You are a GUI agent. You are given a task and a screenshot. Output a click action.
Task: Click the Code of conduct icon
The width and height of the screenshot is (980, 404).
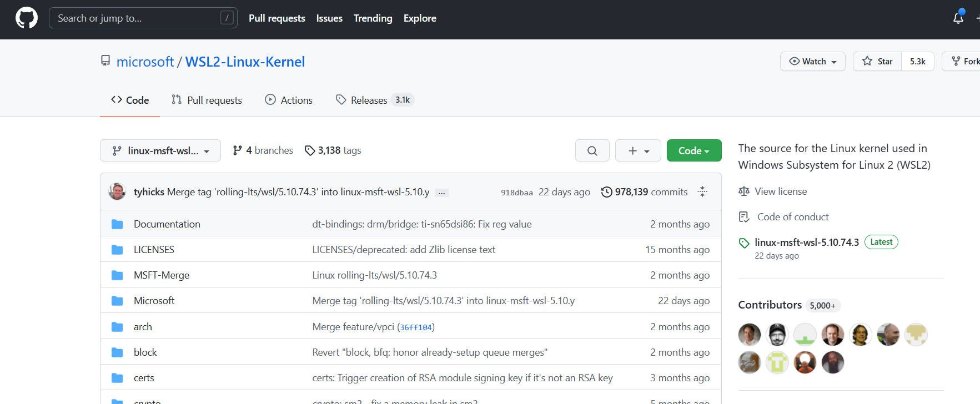[x=744, y=217]
